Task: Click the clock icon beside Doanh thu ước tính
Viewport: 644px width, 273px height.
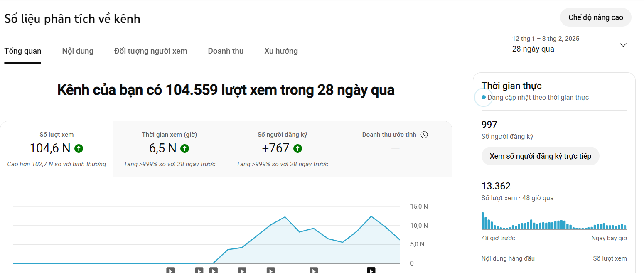Action: [424, 135]
